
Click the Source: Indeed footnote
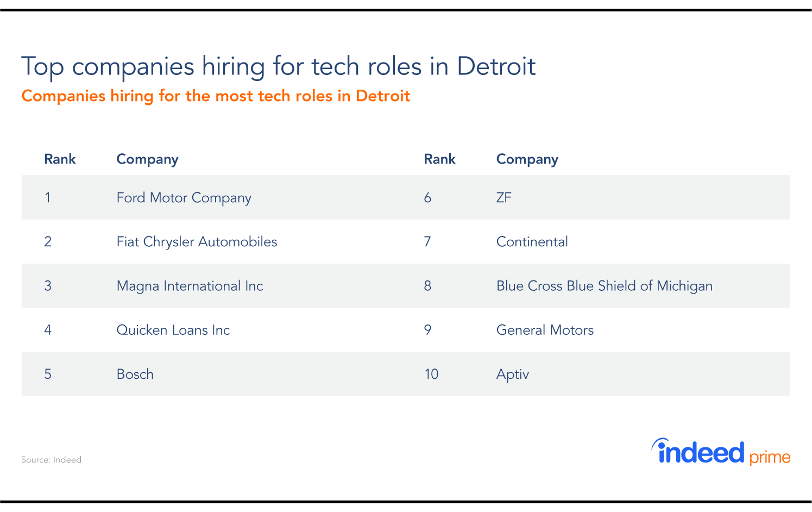tap(51, 459)
